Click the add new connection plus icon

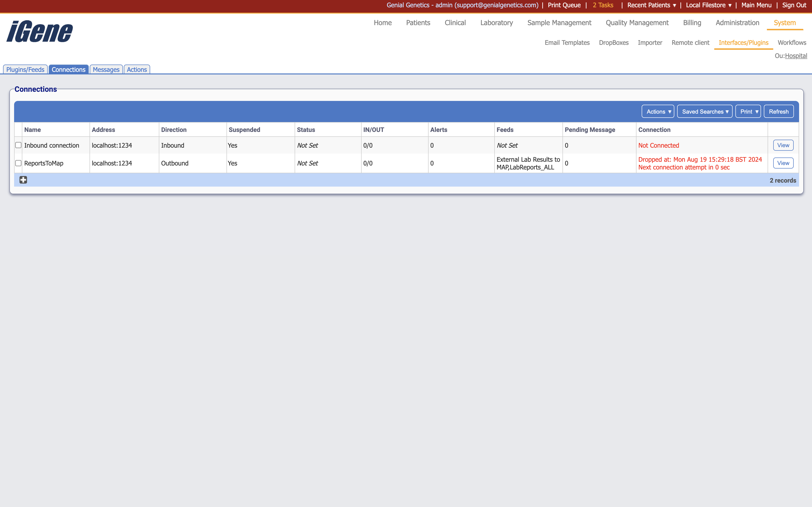(x=23, y=180)
